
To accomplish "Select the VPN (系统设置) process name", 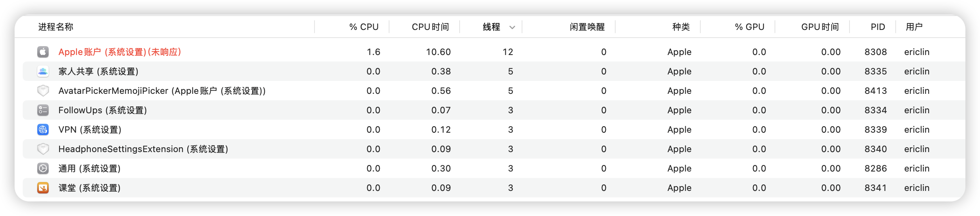I will coord(90,129).
